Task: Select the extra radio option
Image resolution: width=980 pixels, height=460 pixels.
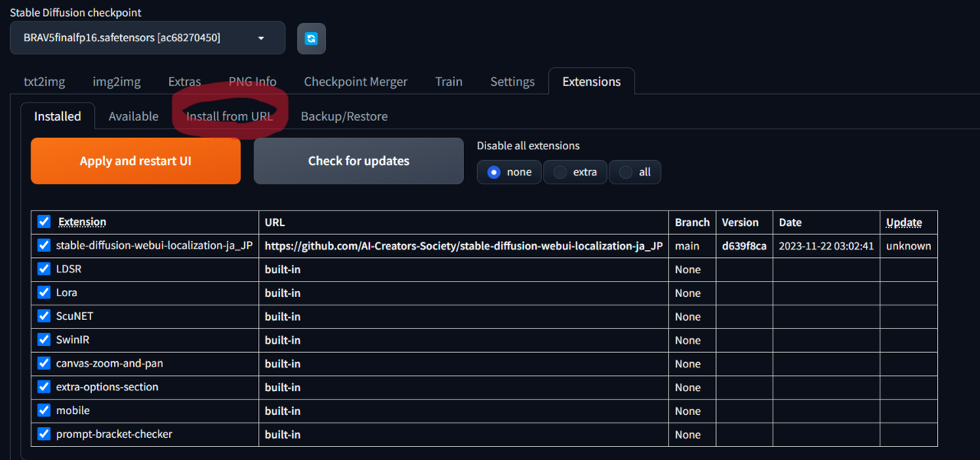Action: click(575, 172)
